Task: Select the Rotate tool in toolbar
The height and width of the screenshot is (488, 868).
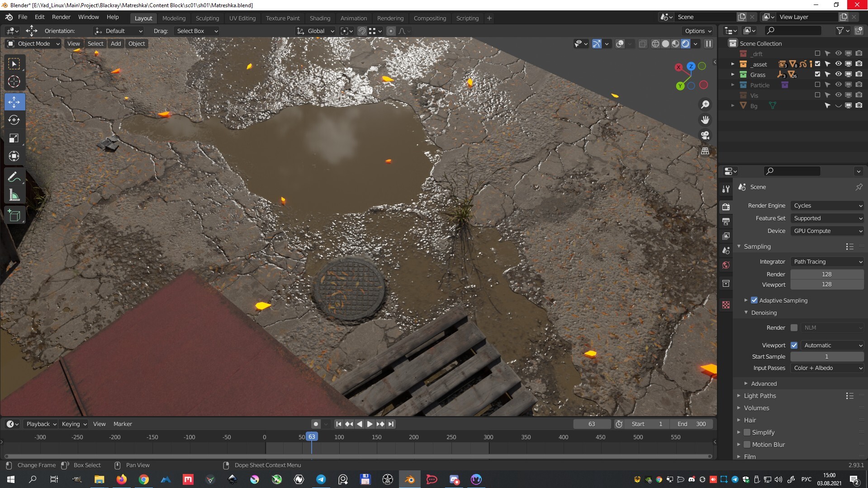Action: click(x=14, y=120)
